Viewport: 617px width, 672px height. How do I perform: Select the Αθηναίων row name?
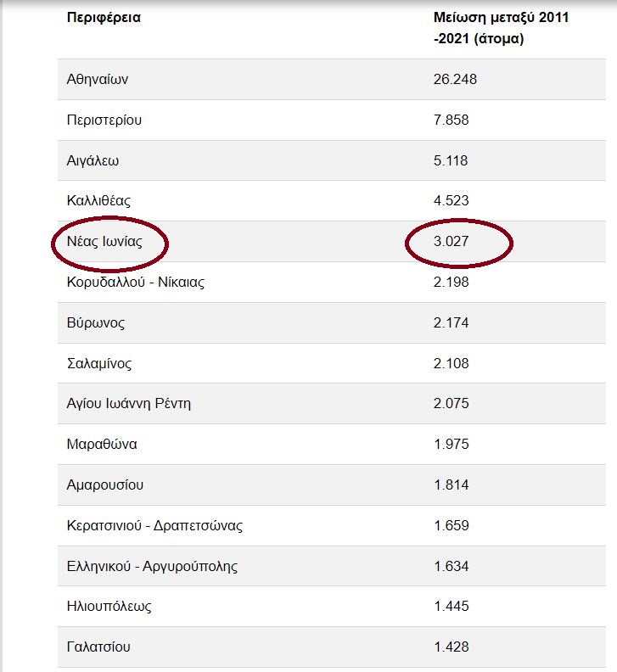tap(98, 79)
